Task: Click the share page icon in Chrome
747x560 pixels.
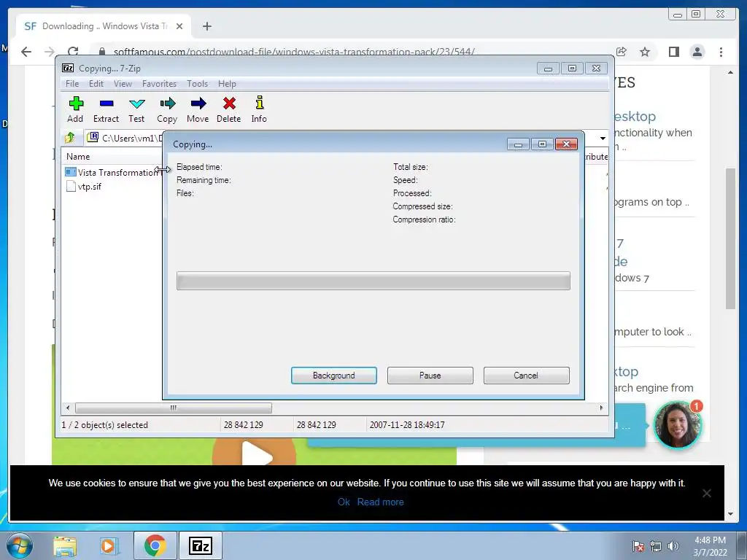Action: (622, 52)
